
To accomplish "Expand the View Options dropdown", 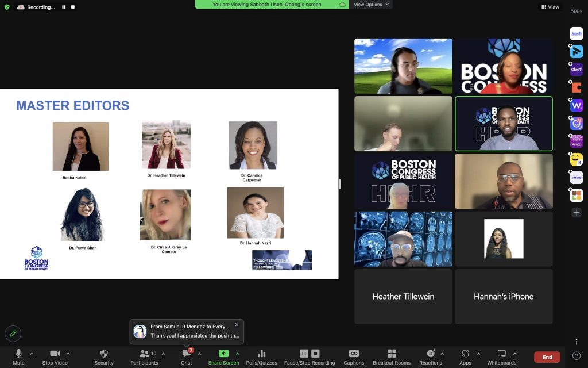I will (372, 5).
